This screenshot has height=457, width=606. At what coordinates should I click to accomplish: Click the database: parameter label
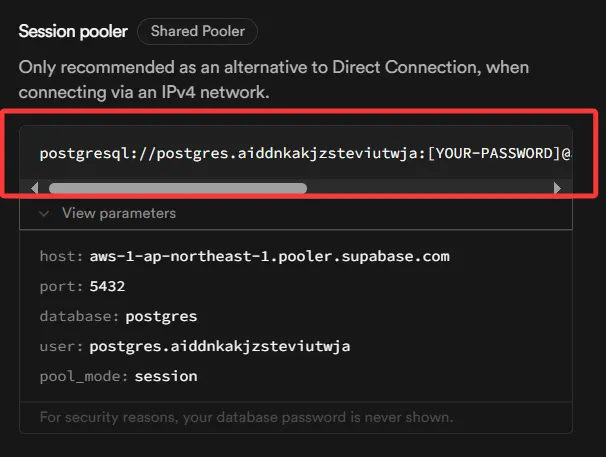(x=80, y=316)
